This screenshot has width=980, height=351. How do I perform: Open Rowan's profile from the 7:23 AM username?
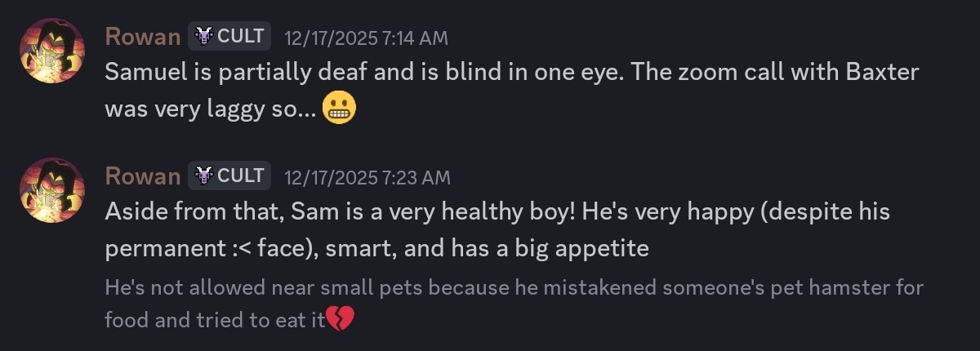[x=143, y=176]
